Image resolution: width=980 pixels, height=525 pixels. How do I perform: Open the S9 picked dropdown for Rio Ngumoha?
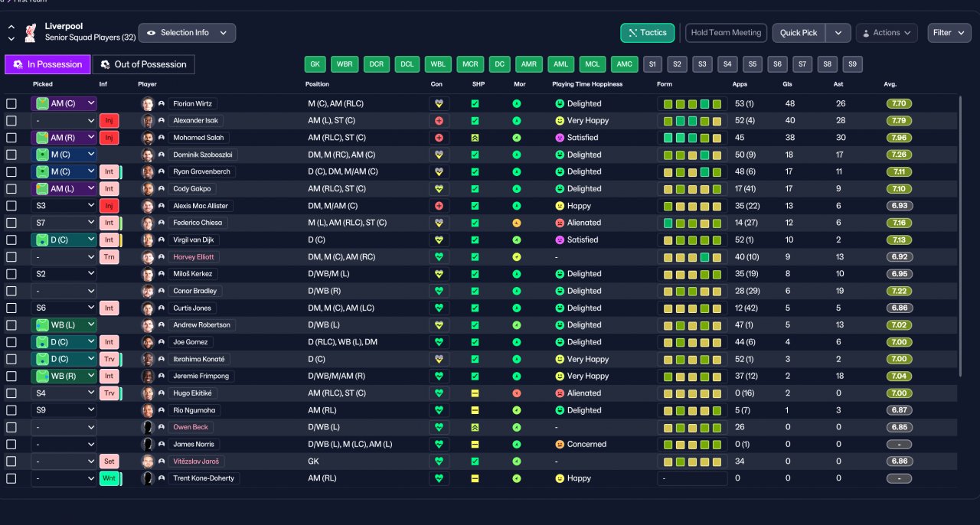click(x=64, y=410)
